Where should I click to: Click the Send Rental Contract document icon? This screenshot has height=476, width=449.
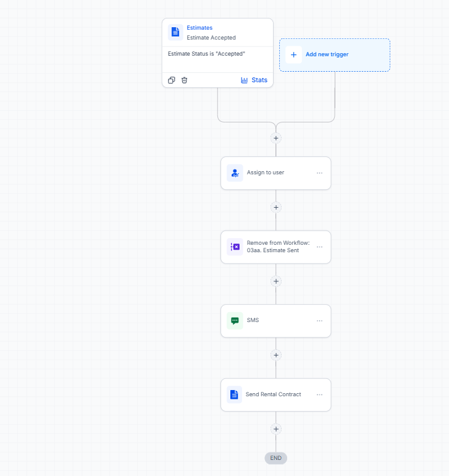(234, 394)
